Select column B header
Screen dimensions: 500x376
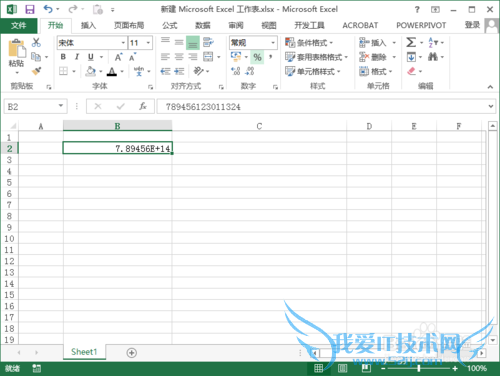pyautogui.click(x=117, y=126)
